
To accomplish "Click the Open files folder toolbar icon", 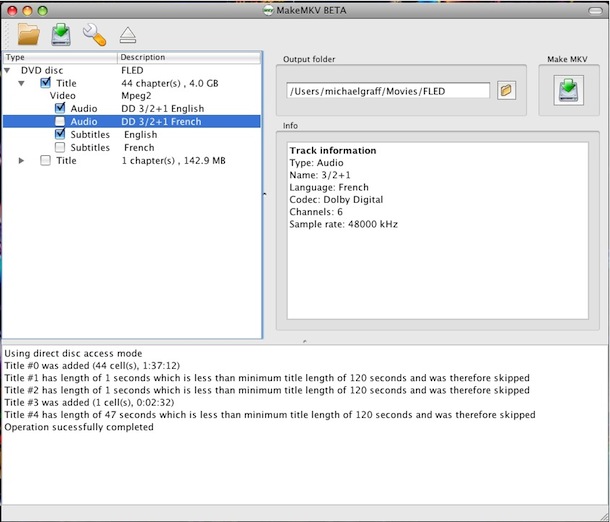I will (x=28, y=36).
